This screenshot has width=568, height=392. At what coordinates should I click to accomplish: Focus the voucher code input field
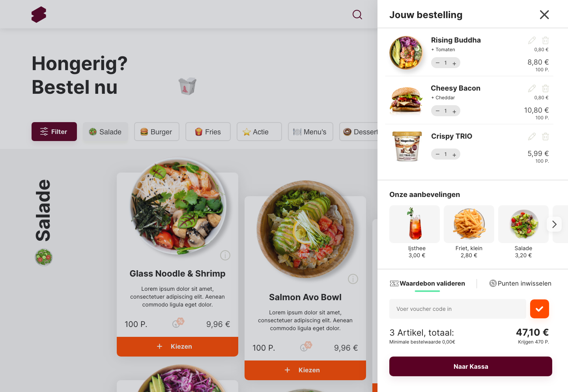(458, 309)
